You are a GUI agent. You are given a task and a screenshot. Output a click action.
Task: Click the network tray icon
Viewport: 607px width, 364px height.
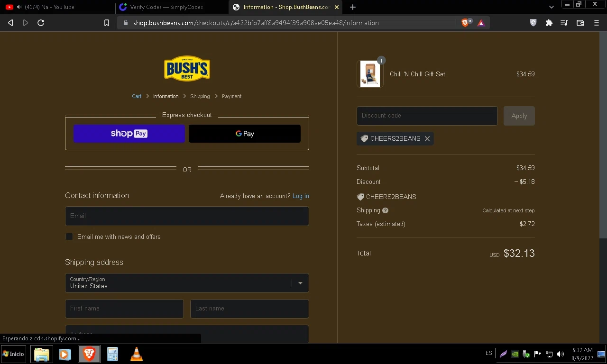(549, 354)
